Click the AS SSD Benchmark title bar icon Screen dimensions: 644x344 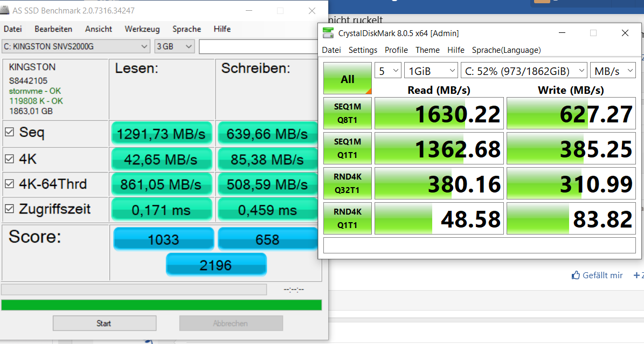(4, 10)
